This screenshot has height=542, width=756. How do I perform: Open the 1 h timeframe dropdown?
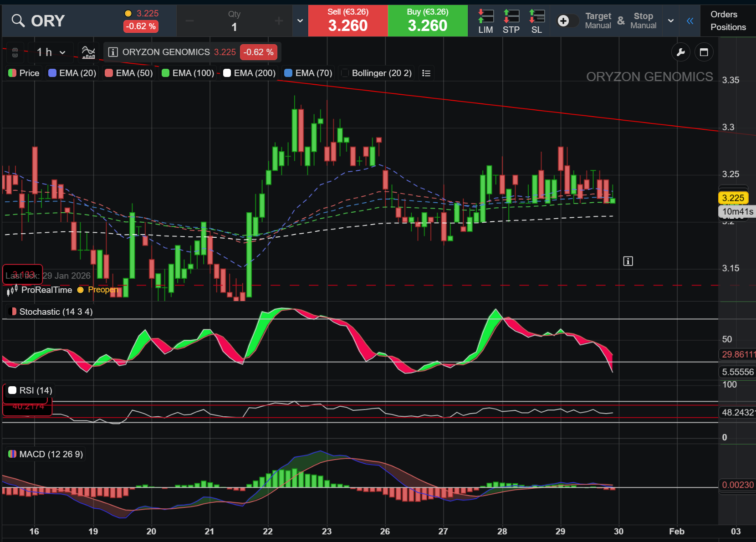pos(51,52)
